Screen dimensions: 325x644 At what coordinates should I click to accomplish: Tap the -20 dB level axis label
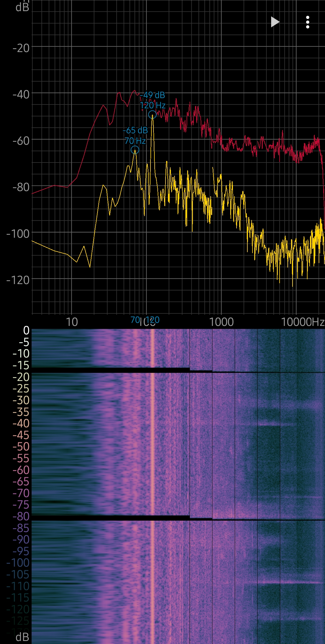(21, 48)
